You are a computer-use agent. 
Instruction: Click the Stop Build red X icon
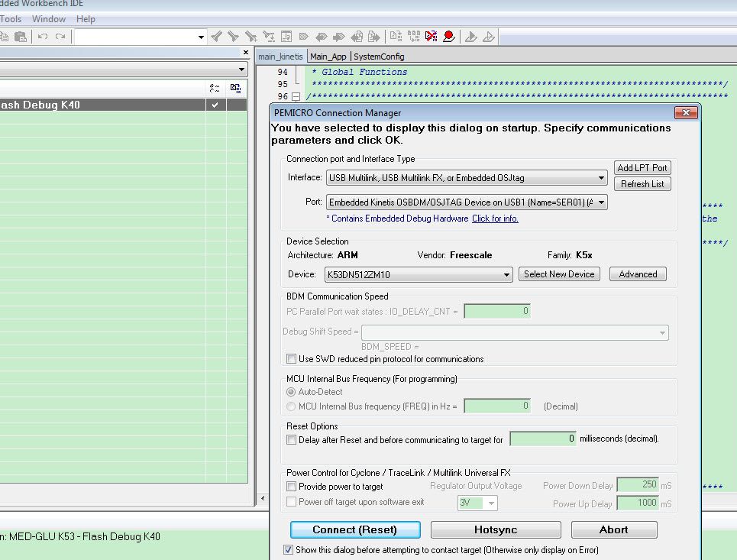tap(431, 37)
